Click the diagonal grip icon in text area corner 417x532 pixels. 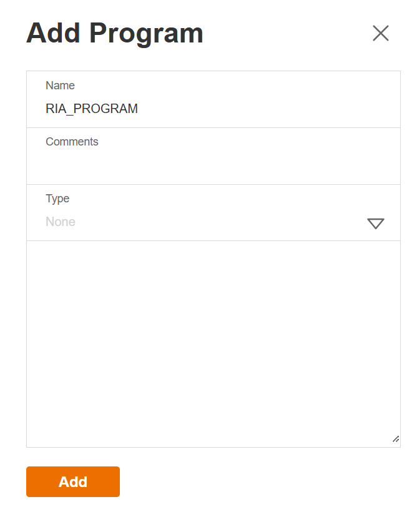pyautogui.click(x=396, y=439)
